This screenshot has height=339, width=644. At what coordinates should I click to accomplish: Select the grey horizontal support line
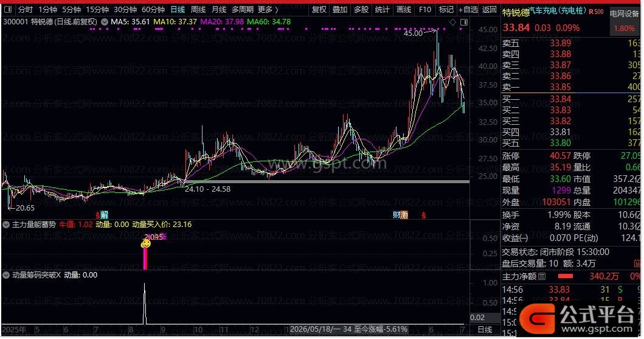pyautogui.click(x=327, y=181)
